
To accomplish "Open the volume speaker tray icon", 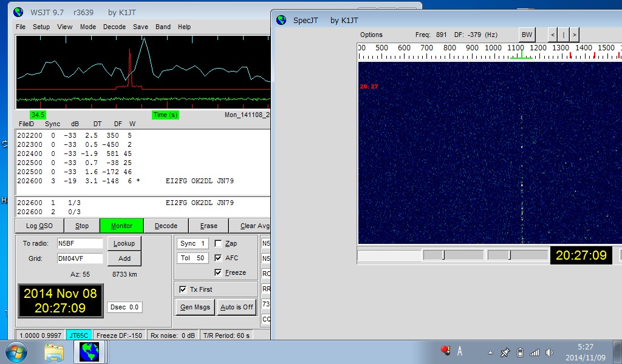I will tap(549, 352).
